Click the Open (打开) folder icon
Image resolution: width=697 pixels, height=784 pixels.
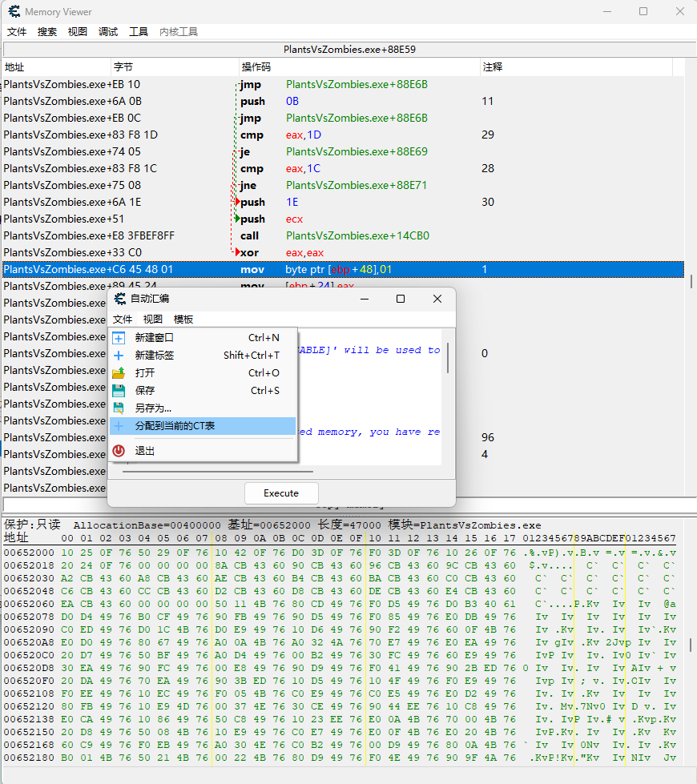(x=119, y=373)
